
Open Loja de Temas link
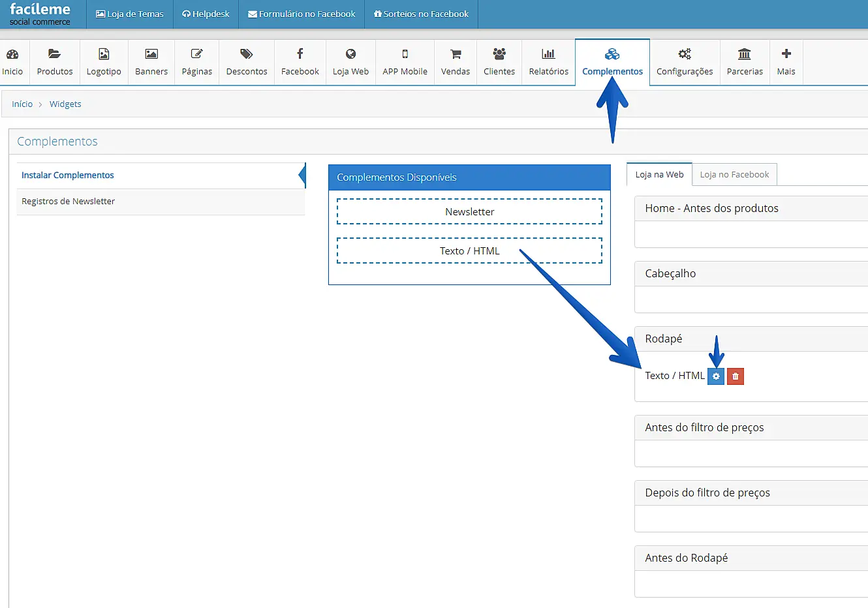click(x=130, y=14)
